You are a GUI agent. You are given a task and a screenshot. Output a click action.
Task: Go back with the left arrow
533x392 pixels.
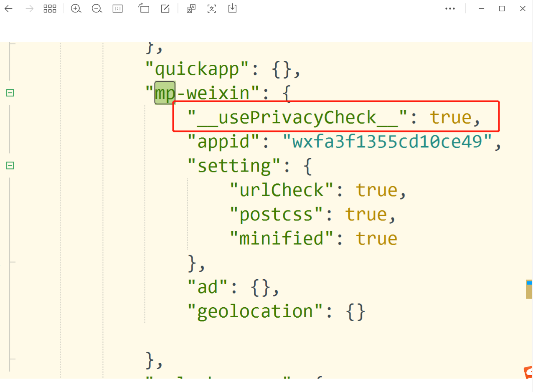click(8, 9)
